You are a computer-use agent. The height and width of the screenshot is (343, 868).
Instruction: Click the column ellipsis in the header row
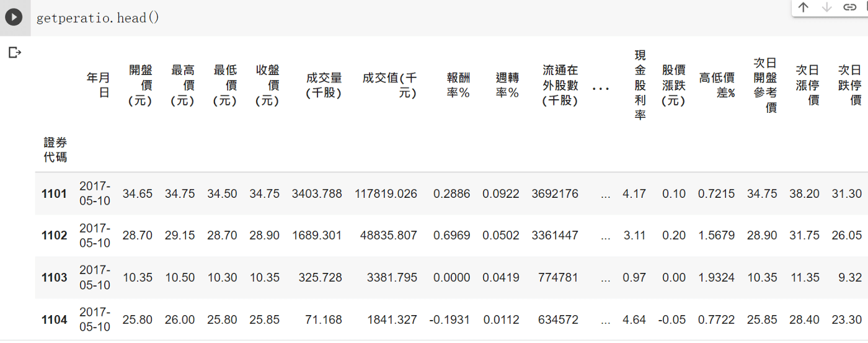pos(600,89)
